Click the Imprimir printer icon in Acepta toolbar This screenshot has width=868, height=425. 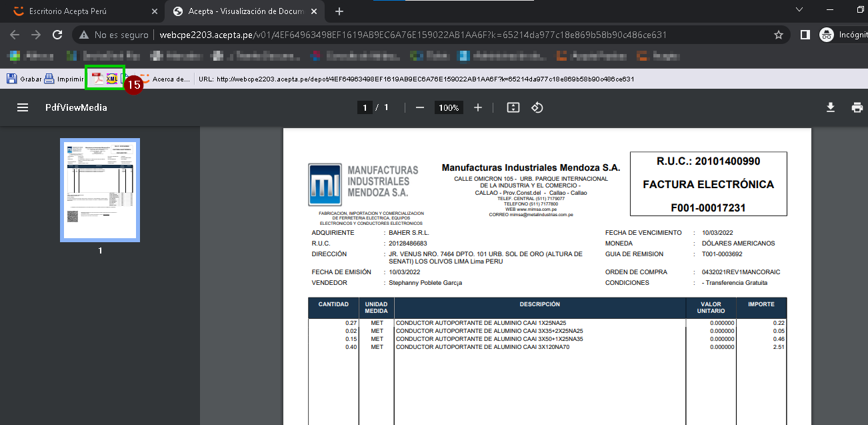click(49, 79)
